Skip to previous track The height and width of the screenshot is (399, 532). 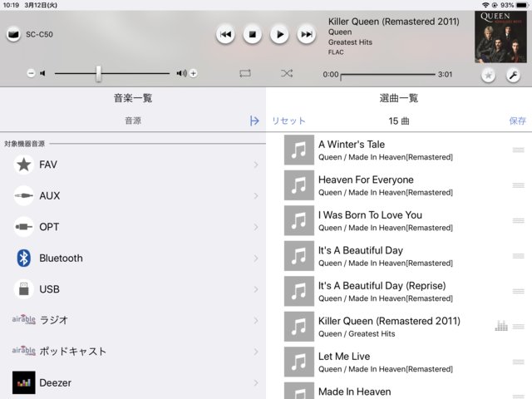click(x=225, y=34)
